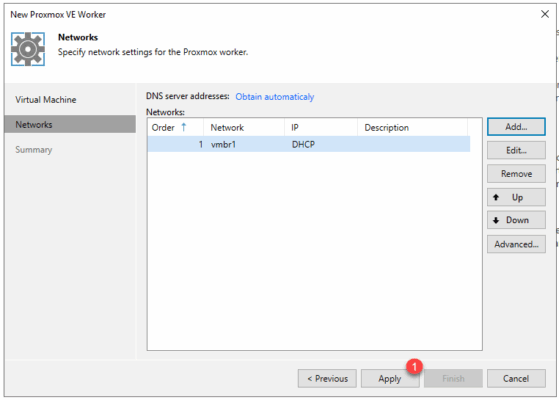The image size is (559, 400).
Task: Select the vmbr1 network cell
Action: click(x=223, y=144)
